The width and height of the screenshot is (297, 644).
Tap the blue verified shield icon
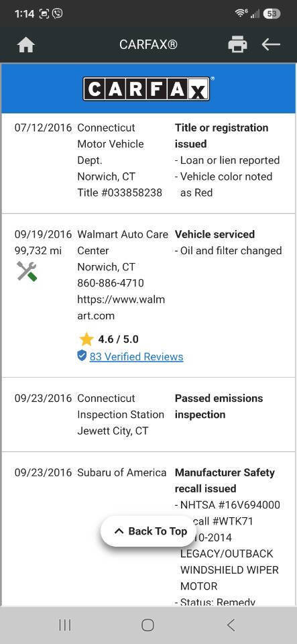[x=82, y=356]
